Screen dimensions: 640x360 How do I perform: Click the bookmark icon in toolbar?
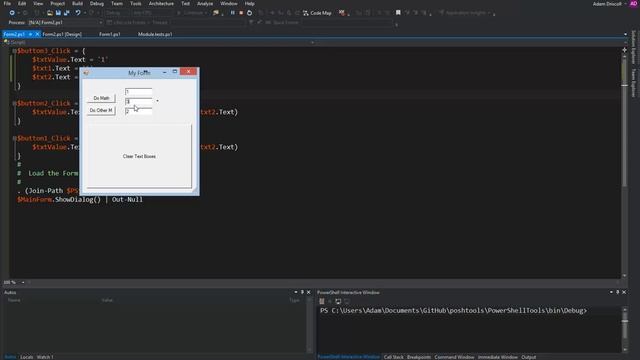(398, 13)
